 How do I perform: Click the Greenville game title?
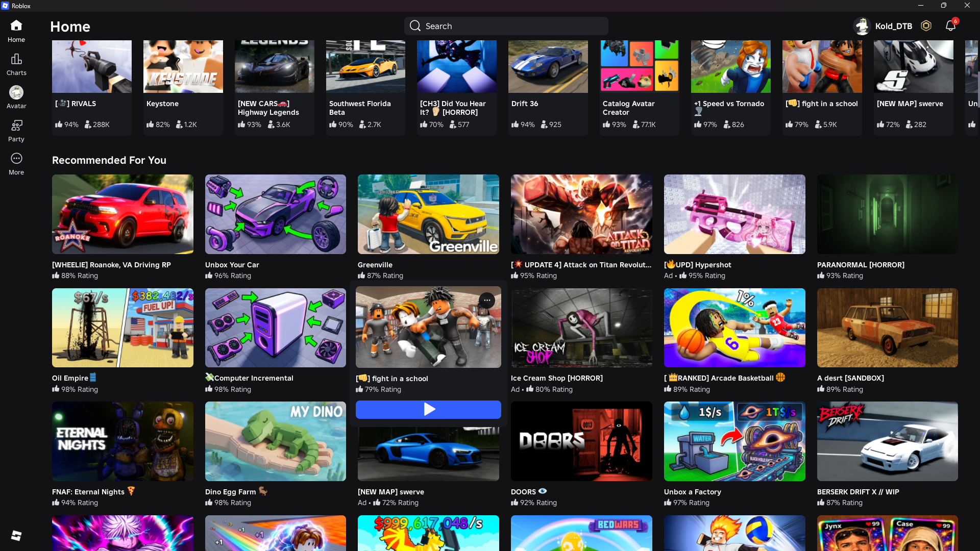tap(375, 265)
